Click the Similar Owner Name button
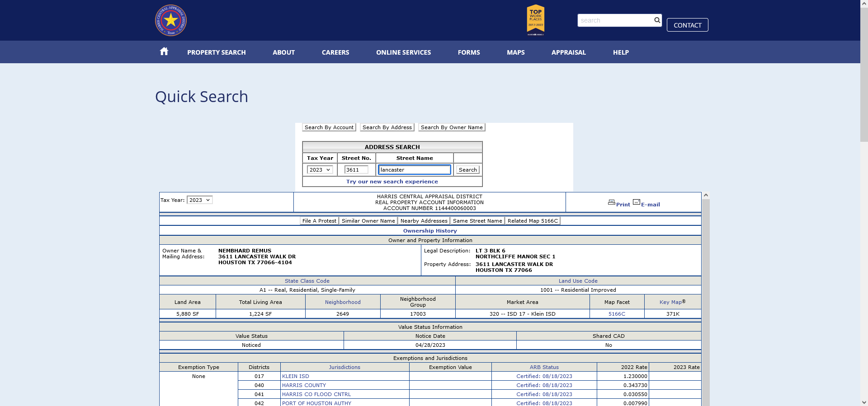868x406 pixels. (x=368, y=221)
